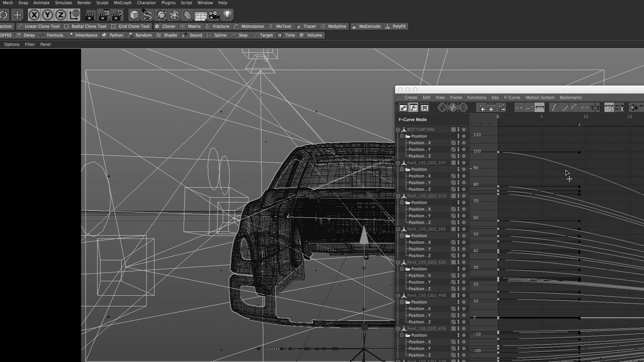The height and width of the screenshot is (362, 644).
Task: Click Render to Picture Viewer icon
Action: (104, 15)
